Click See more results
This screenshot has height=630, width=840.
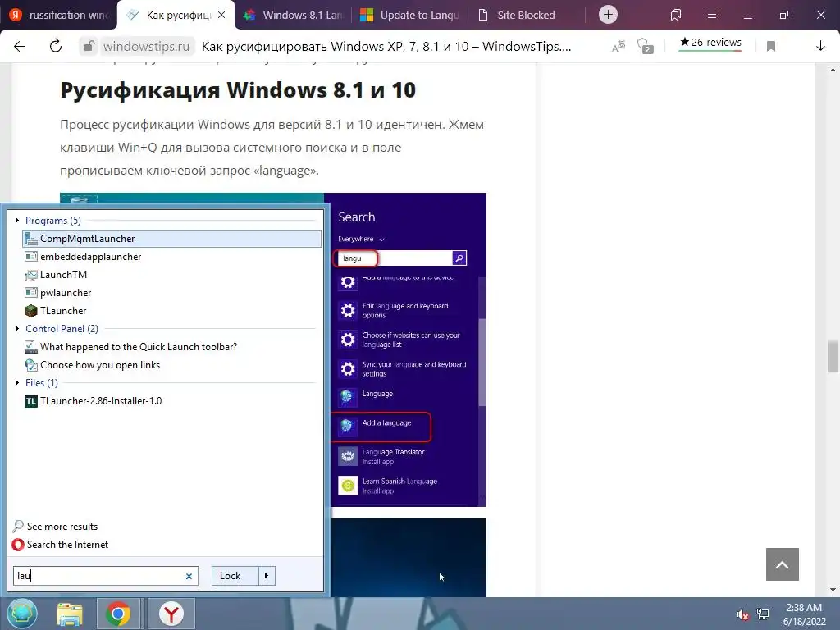tap(62, 526)
